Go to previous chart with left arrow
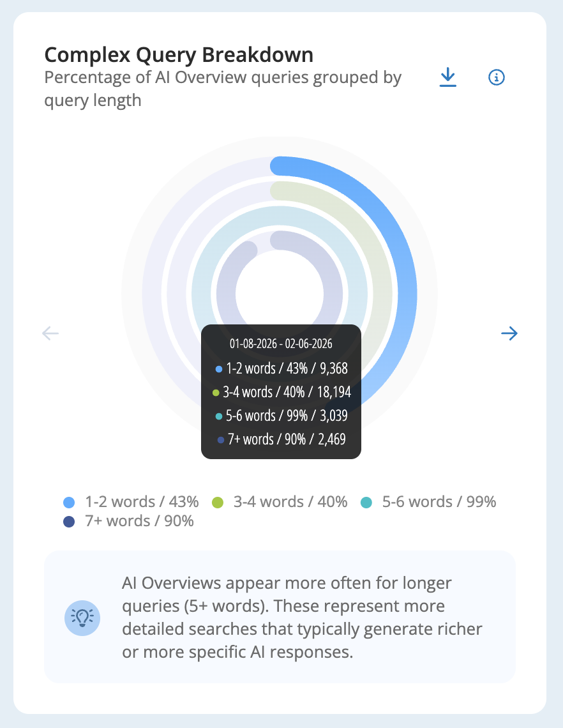The image size is (563, 728). coord(50,333)
